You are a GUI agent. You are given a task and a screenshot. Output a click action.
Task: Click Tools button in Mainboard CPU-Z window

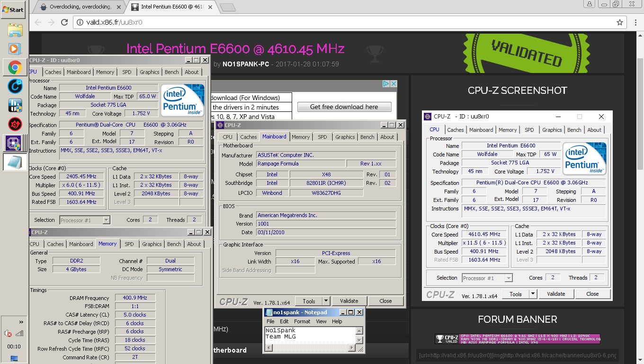click(309, 301)
